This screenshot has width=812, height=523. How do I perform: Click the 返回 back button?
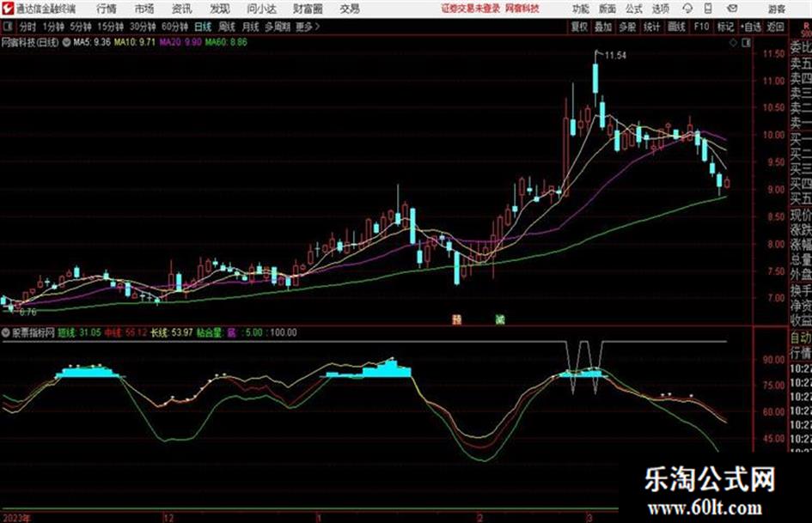coord(775,27)
